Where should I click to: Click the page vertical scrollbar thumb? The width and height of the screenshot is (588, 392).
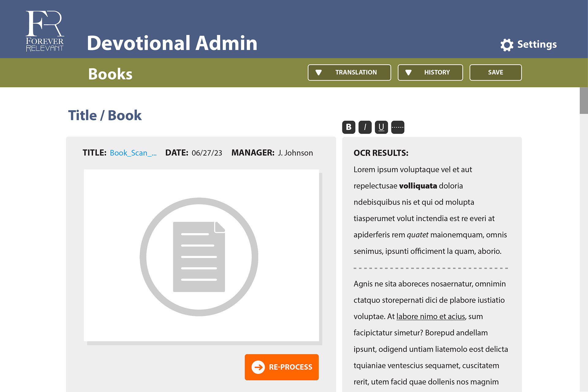(x=584, y=100)
